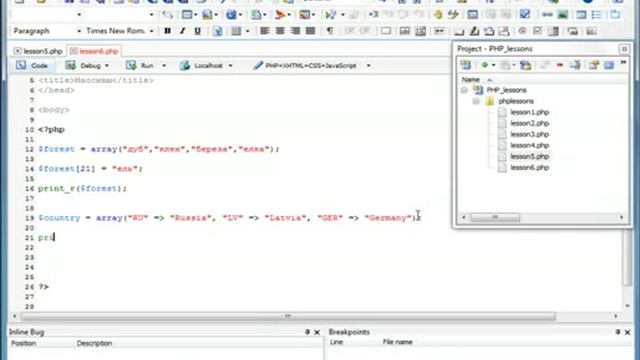Click the Project panel's top-right window button

[x=624, y=49]
